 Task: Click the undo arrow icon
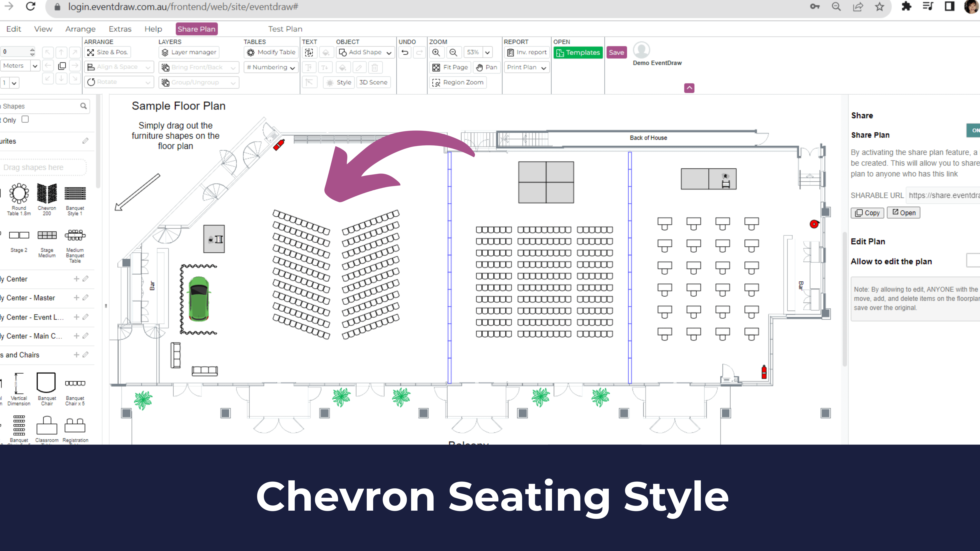(x=405, y=52)
